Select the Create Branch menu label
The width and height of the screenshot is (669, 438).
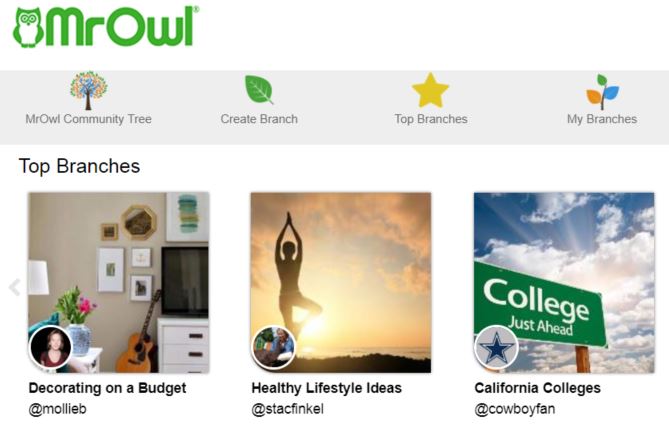click(x=259, y=119)
